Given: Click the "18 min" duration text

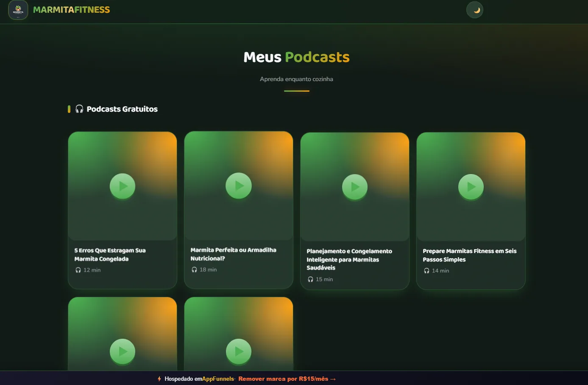Looking at the screenshot, I should (x=208, y=270).
